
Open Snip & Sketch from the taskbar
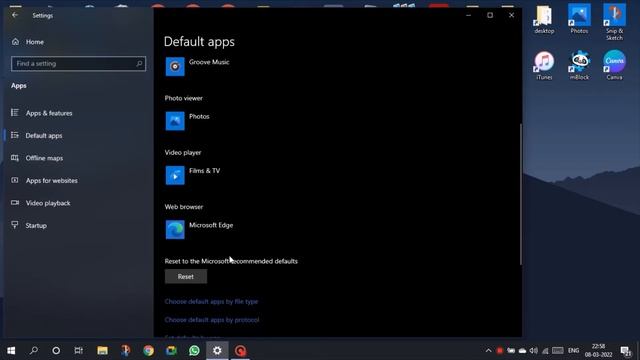click(x=125, y=351)
